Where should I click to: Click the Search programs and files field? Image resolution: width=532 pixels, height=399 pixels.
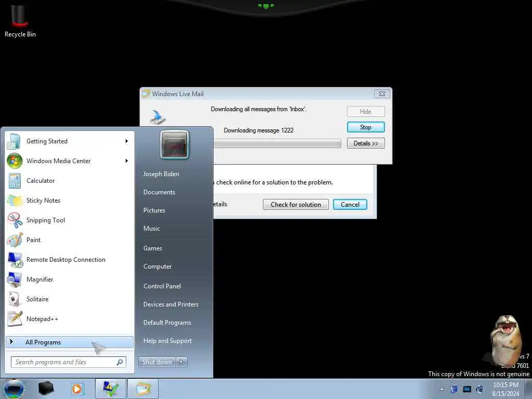click(69, 362)
